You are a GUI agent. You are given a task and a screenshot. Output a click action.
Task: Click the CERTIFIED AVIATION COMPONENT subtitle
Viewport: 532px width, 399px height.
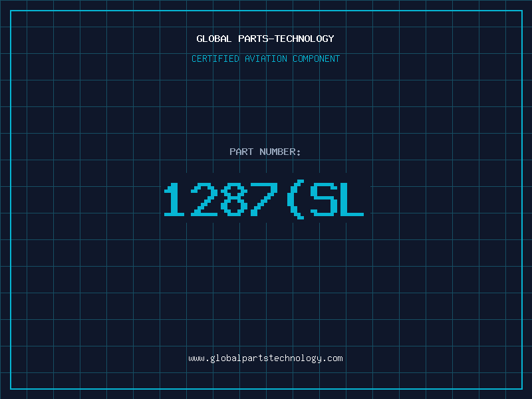click(x=265, y=59)
